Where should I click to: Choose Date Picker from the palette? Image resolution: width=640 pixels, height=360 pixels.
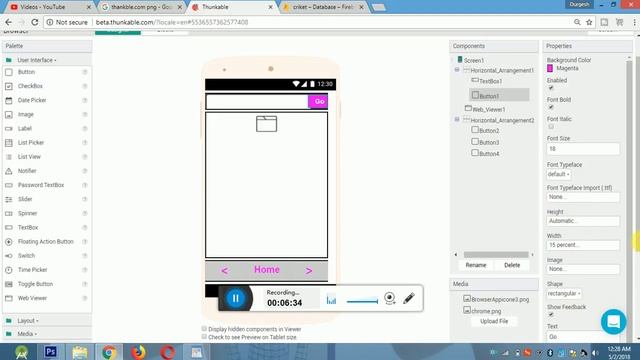pyautogui.click(x=32, y=100)
